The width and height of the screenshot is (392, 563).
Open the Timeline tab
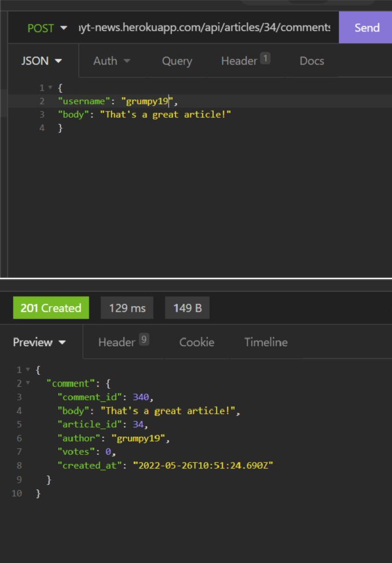click(x=266, y=342)
